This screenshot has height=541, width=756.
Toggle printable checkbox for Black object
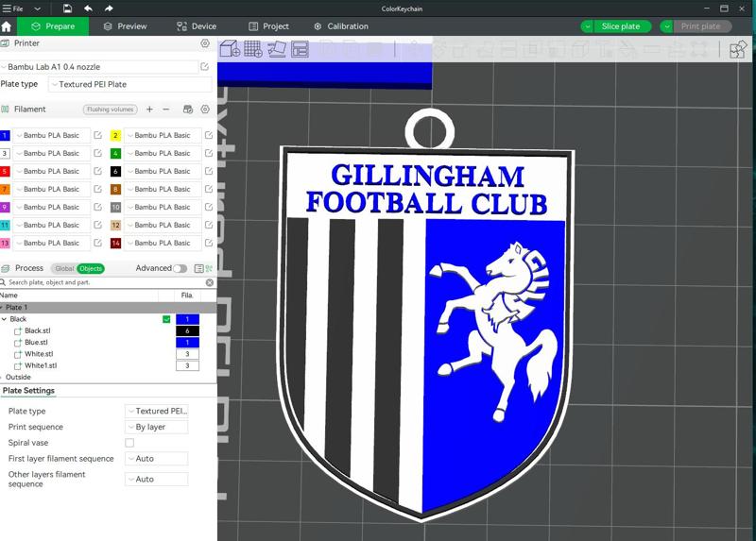pos(166,319)
